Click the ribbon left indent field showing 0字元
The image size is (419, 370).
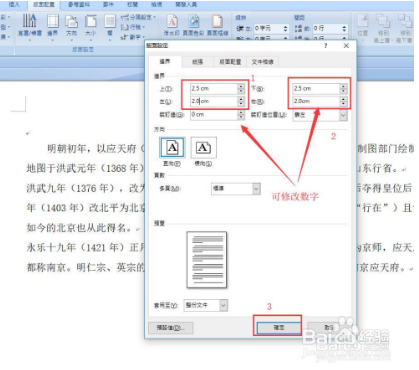[268, 28]
